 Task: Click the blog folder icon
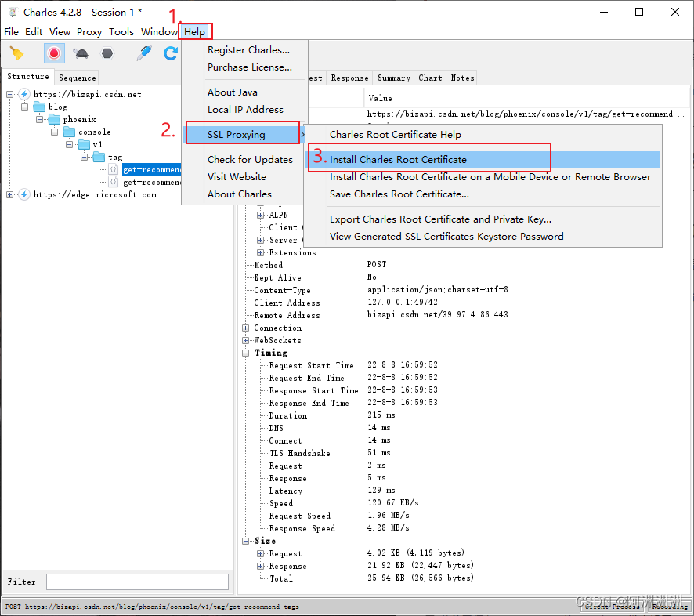(x=39, y=107)
